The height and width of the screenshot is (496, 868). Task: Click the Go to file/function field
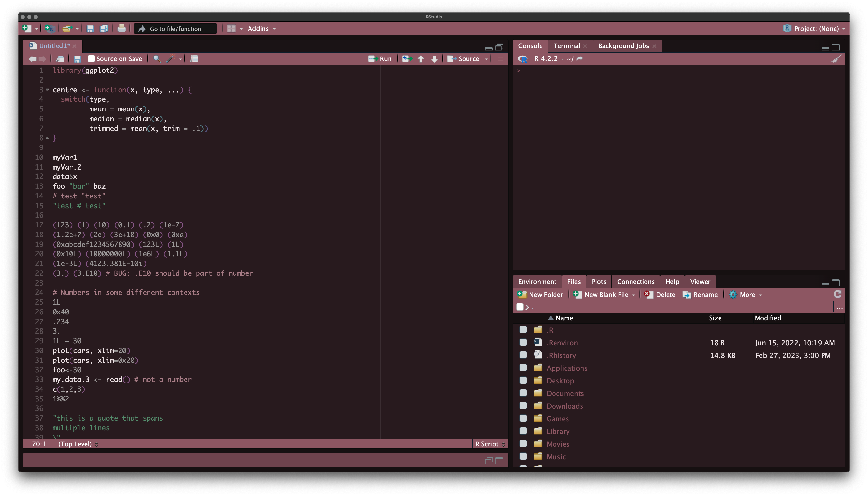pyautogui.click(x=175, y=29)
